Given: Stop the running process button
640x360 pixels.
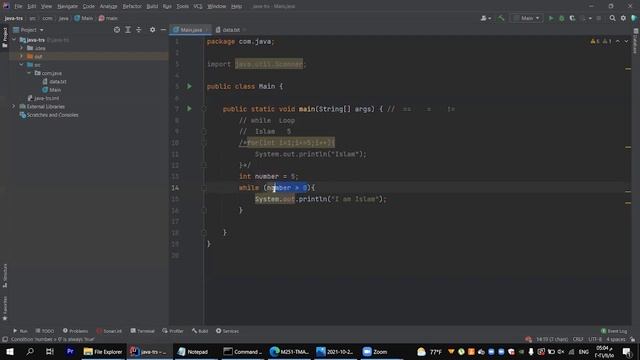Looking at the screenshot, I should (x=599, y=18).
